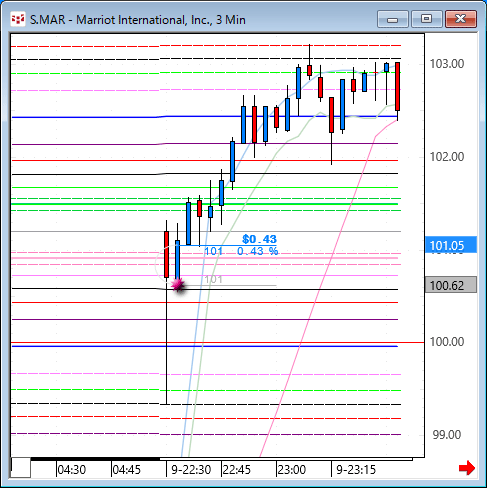487x488 pixels.
Task: Minimize the S.MAR chart window
Action: (393, 19)
